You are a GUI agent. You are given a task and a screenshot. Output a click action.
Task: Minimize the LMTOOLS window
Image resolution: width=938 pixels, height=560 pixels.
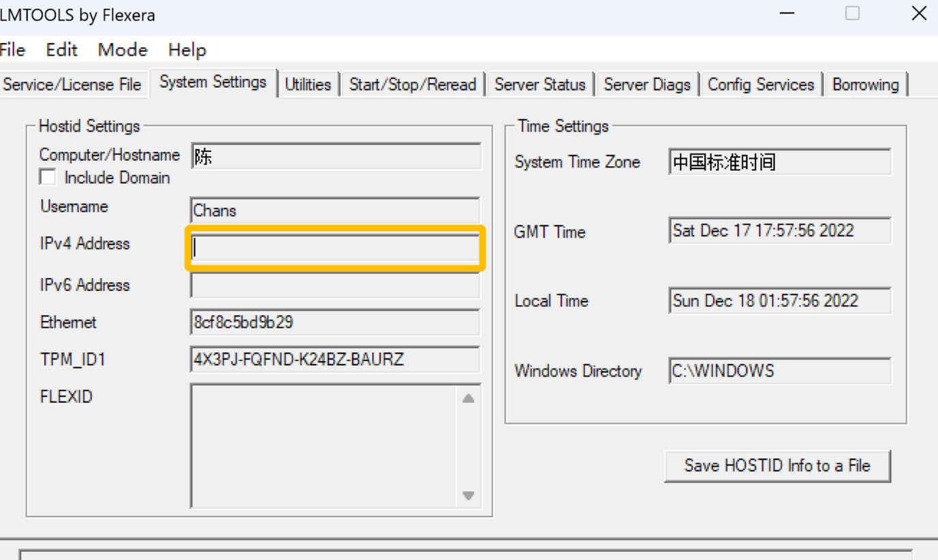click(x=787, y=14)
